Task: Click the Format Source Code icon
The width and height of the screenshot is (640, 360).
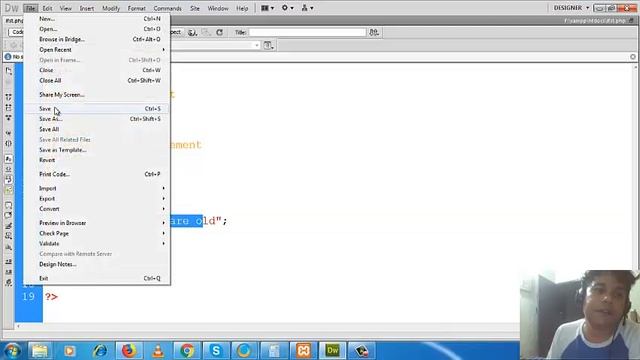Action: (x=9, y=282)
